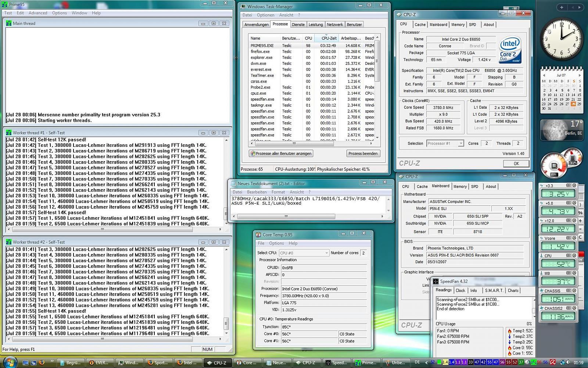588x368 pixels.
Task: Close the MB temperature probe monitor
Action: click(574, 273)
